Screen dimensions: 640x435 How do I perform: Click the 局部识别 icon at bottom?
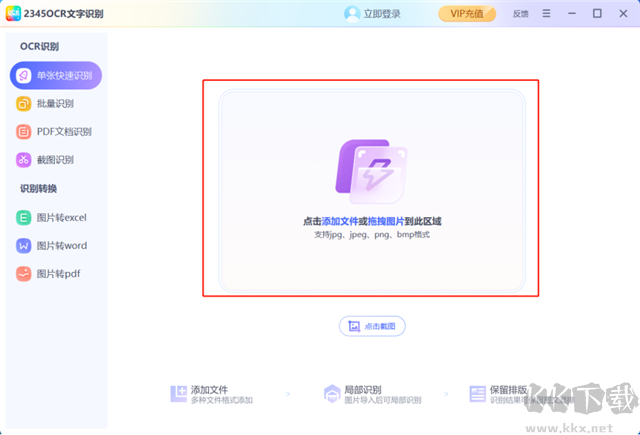point(332,394)
